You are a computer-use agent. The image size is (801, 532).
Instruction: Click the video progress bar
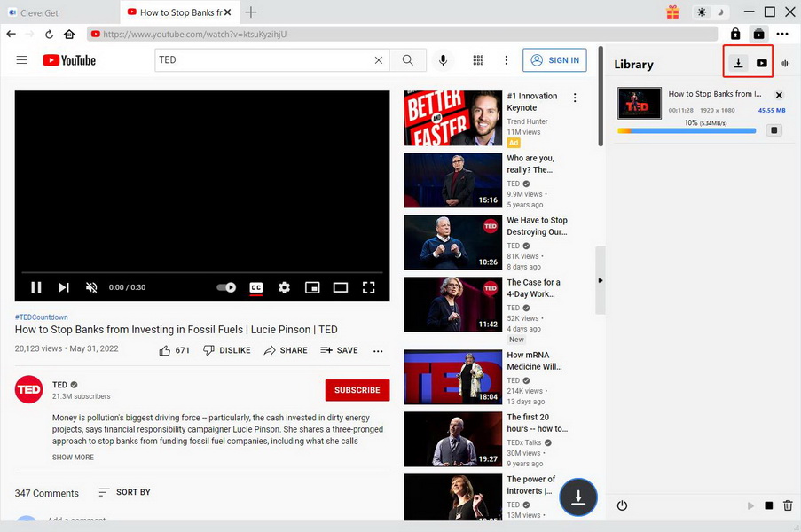point(201,272)
